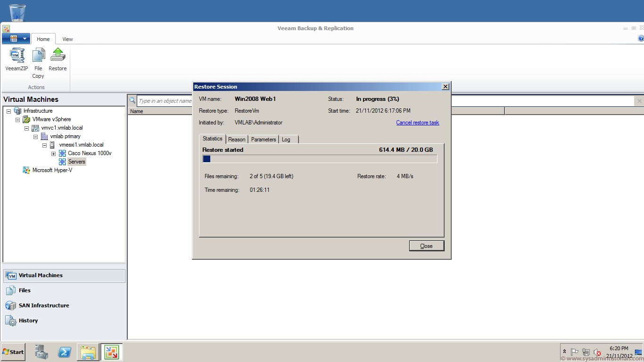Image resolution: width=644 pixels, height=362 pixels.
Task: Click the 4 MB/s restore rate value
Action: pos(405,176)
